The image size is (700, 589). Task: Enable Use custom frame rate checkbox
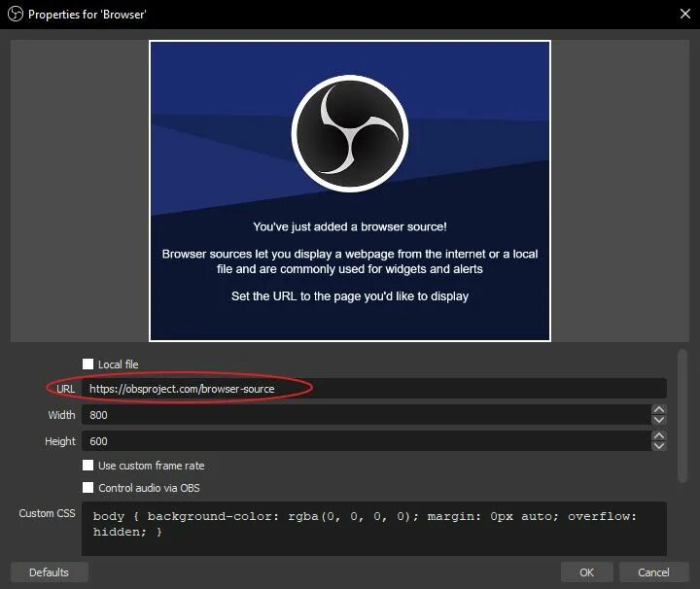(87, 466)
